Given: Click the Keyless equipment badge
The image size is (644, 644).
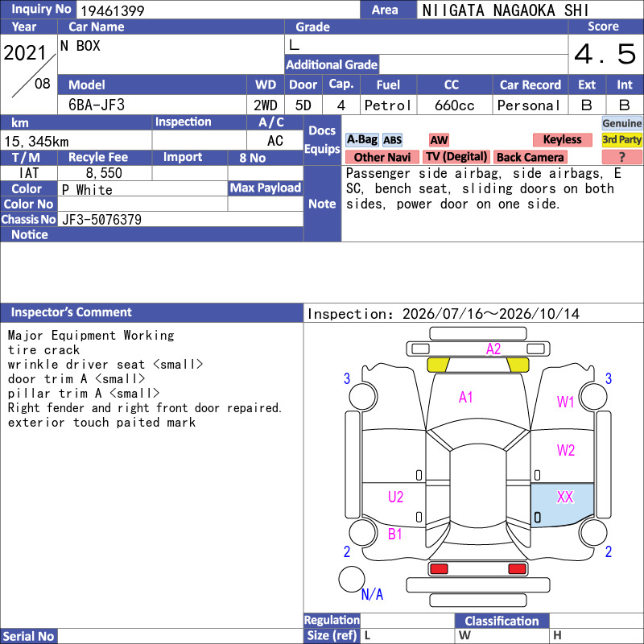Looking at the screenshot, I should click(x=562, y=140).
